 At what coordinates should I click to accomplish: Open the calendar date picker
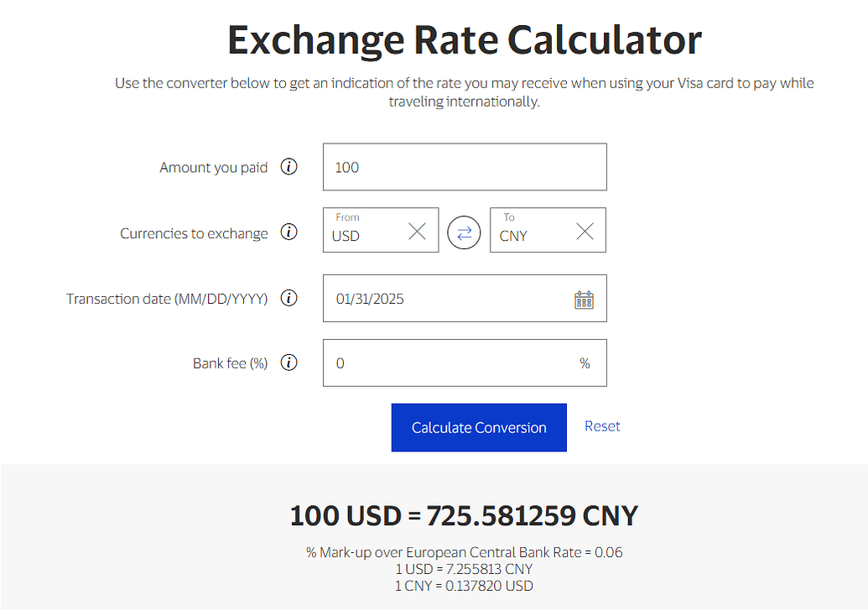pyautogui.click(x=584, y=300)
